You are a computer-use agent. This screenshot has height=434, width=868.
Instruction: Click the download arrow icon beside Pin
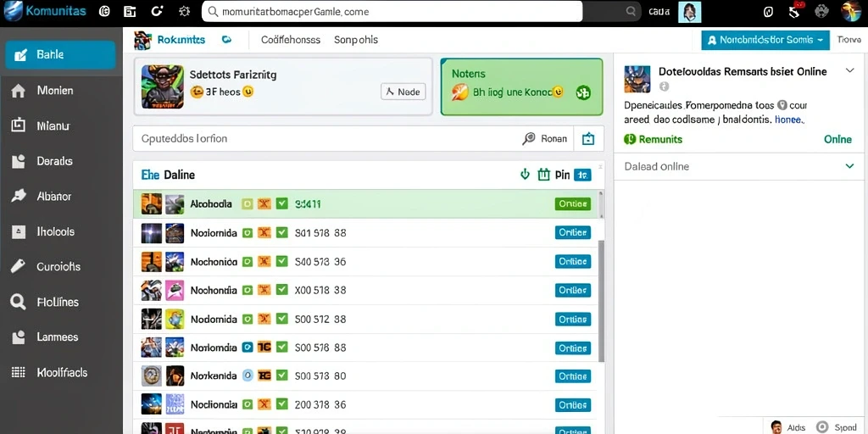(x=525, y=175)
